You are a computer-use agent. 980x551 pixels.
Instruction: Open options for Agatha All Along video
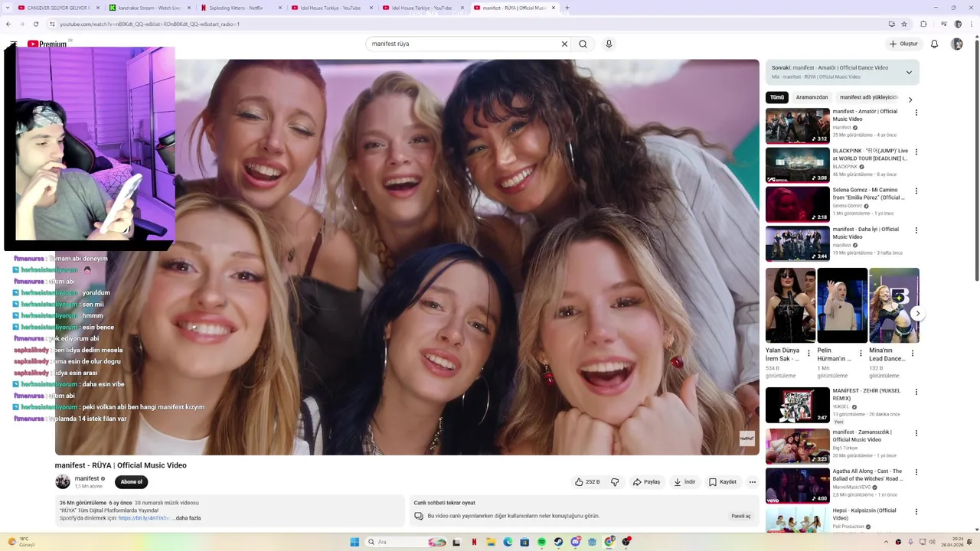[x=916, y=472]
